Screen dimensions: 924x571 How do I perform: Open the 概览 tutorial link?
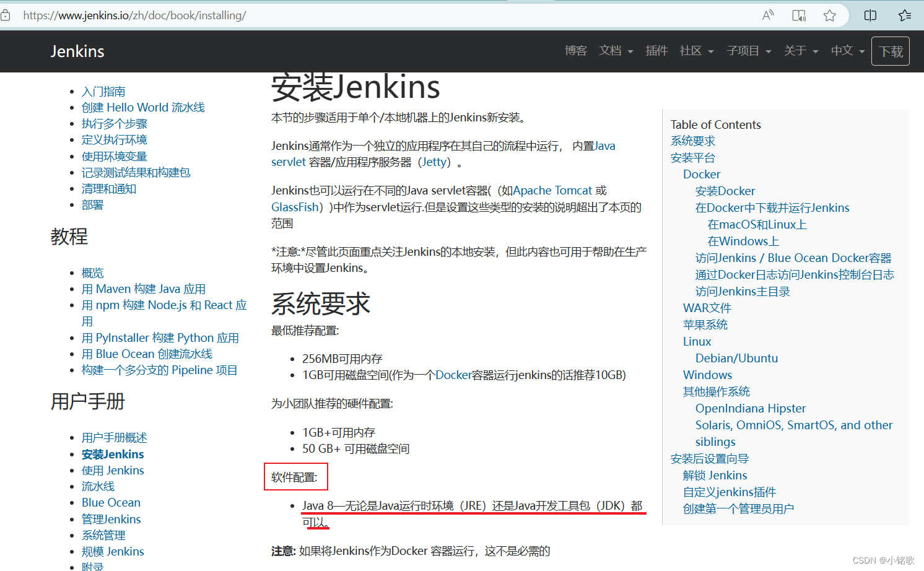(x=93, y=273)
